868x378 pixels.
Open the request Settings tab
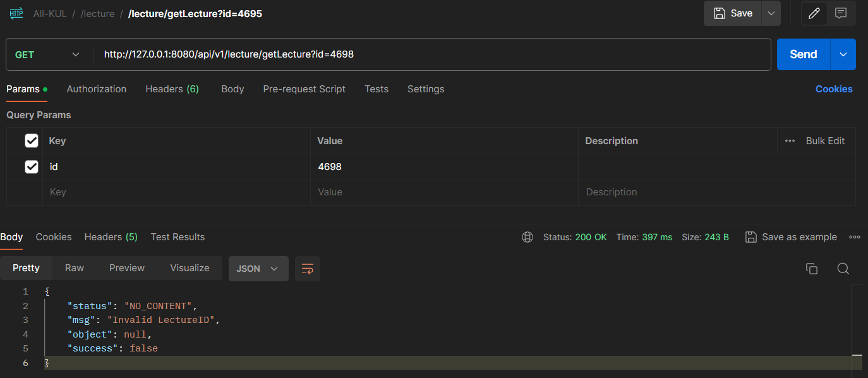[426, 89]
